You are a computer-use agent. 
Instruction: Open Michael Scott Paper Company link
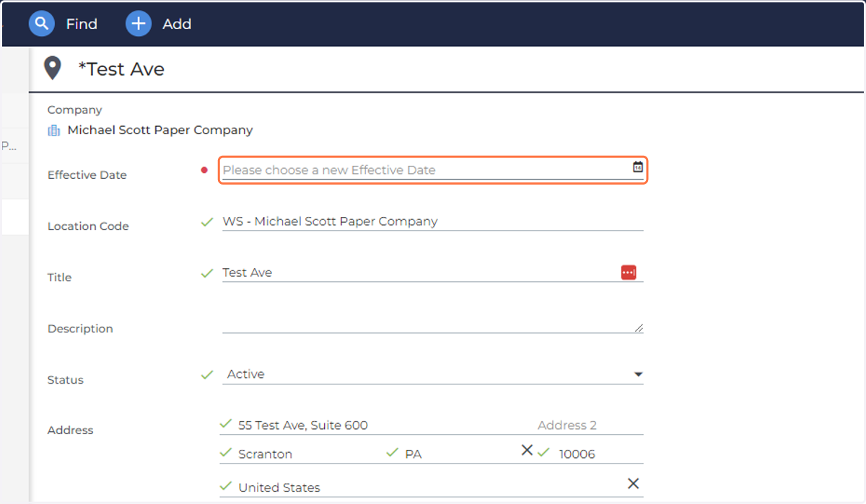point(160,131)
